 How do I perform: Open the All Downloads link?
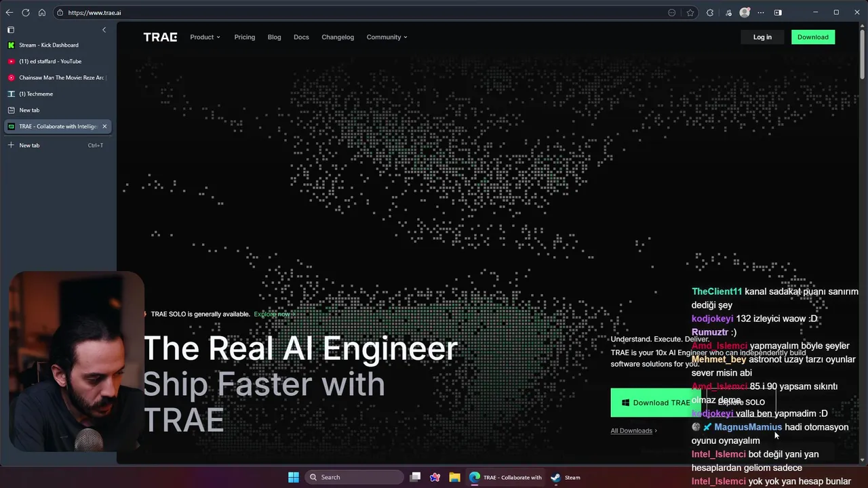tap(633, 430)
